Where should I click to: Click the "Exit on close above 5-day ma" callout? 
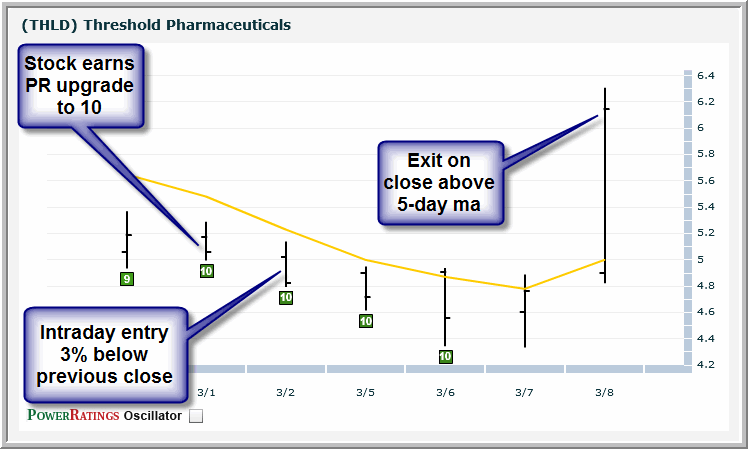pyautogui.click(x=439, y=182)
